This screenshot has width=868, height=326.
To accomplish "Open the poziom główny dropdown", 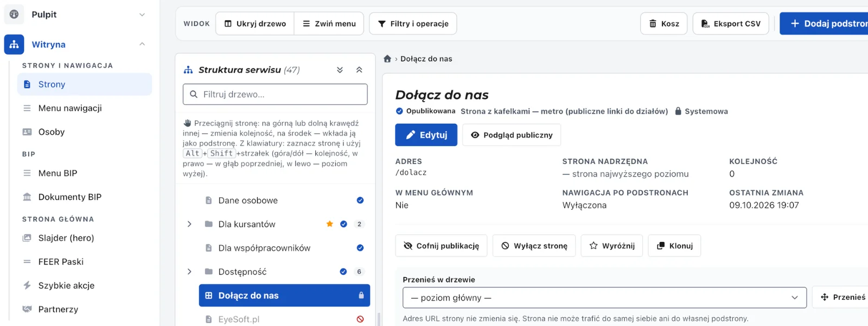I will click(x=605, y=298).
